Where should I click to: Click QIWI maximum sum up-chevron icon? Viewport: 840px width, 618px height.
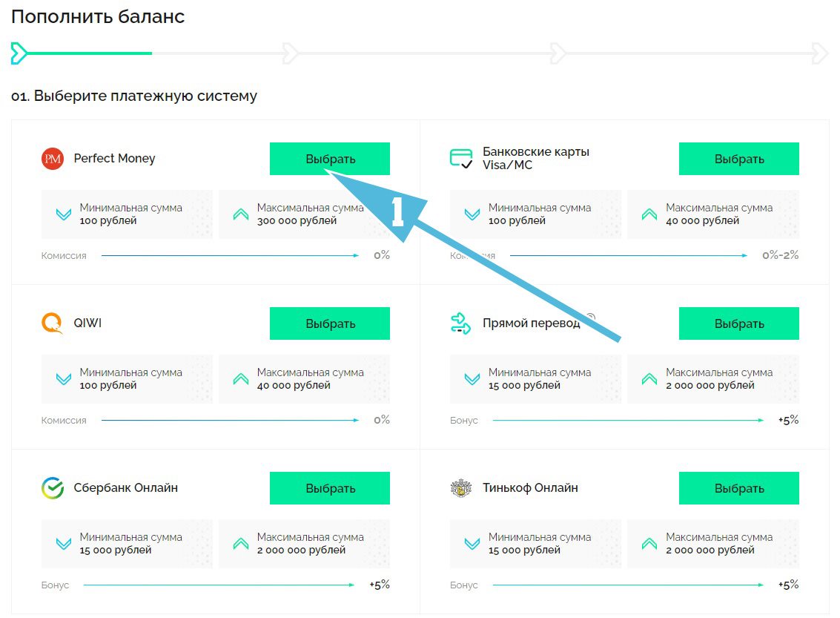coord(241,379)
